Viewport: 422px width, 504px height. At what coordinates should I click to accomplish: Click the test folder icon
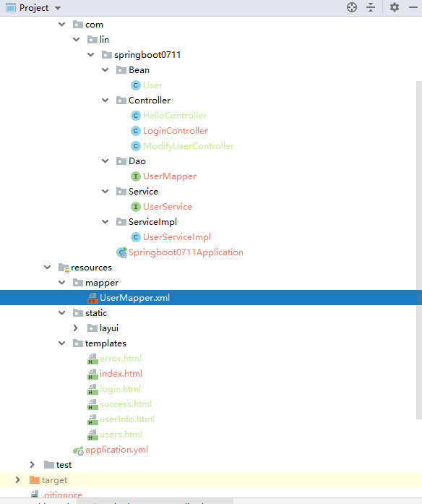pos(49,465)
